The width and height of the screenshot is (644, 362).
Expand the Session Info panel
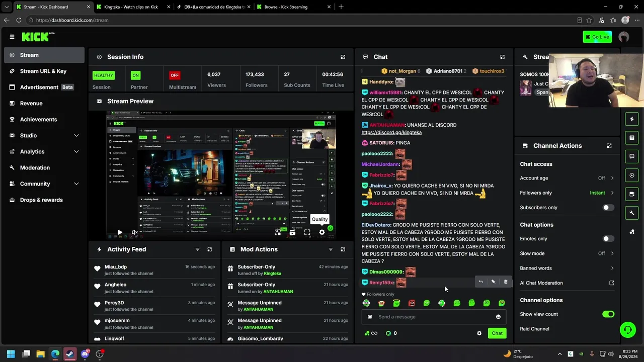(x=343, y=57)
